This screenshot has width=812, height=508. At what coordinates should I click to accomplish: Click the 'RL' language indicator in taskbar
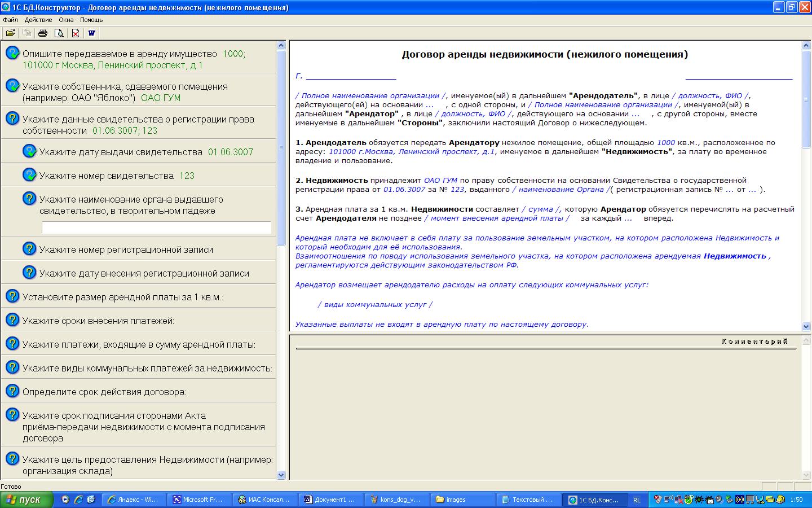pos(637,500)
